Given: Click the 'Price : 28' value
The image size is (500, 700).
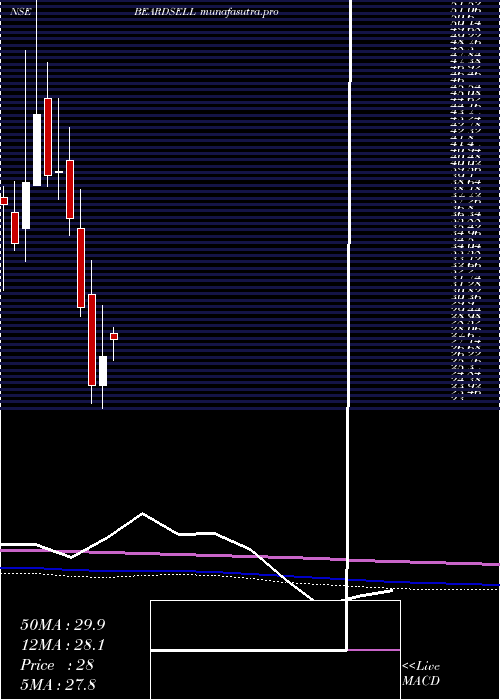Looking at the screenshot, I should [57, 665].
